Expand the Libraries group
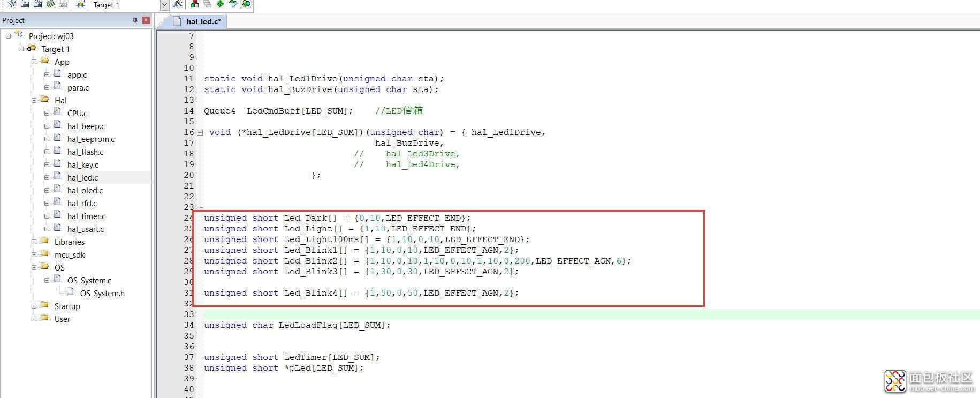The height and width of the screenshot is (398, 980). point(34,242)
